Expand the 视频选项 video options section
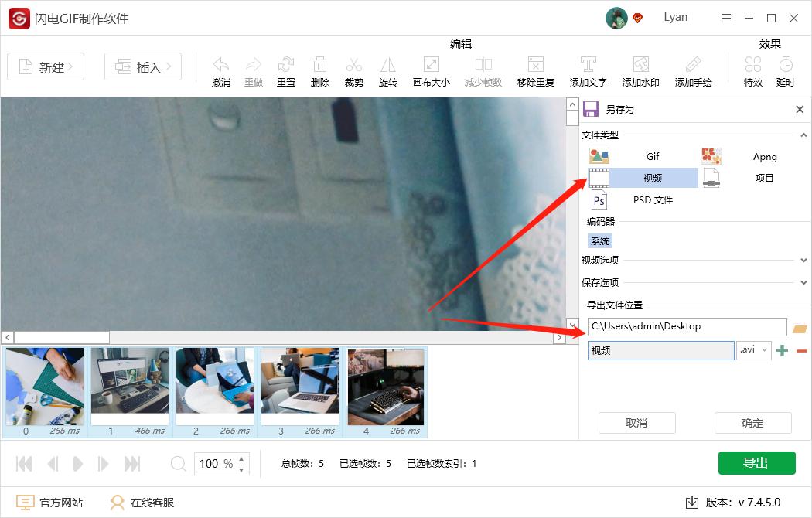The height and width of the screenshot is (518, 812). click(x=804, y=260)
